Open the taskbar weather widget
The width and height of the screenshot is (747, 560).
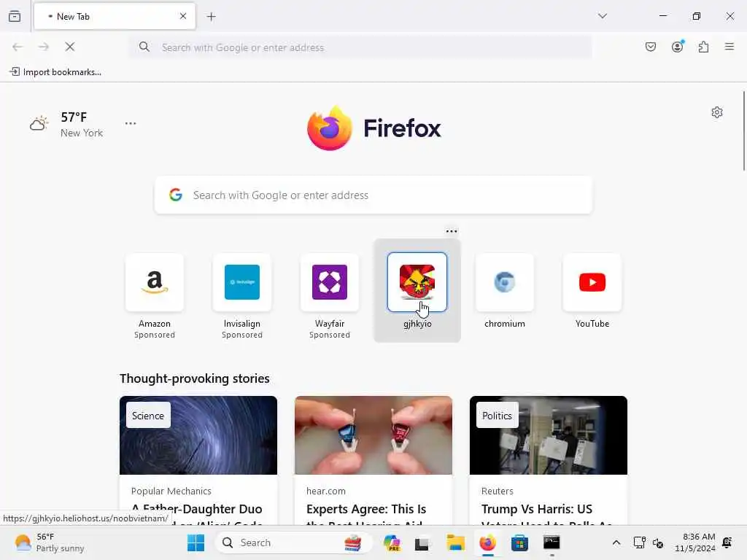(49, 542)
